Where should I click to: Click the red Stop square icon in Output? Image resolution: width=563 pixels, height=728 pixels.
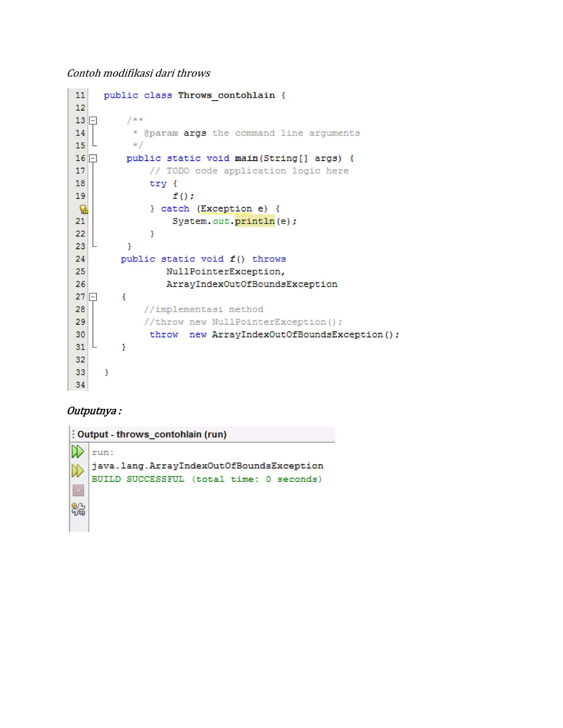coord(78,490)
